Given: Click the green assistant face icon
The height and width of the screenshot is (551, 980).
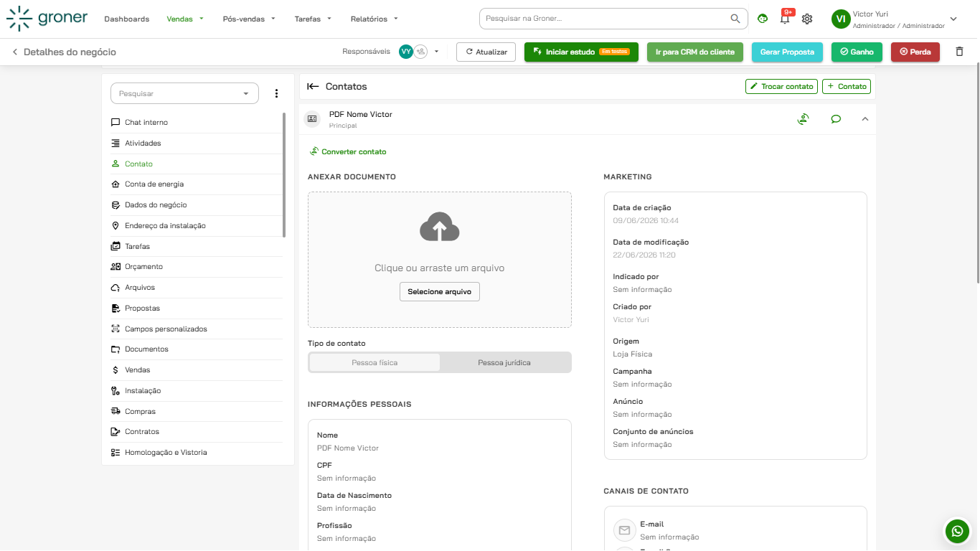Looking at the screenshot, I should [x=763, y=19].
